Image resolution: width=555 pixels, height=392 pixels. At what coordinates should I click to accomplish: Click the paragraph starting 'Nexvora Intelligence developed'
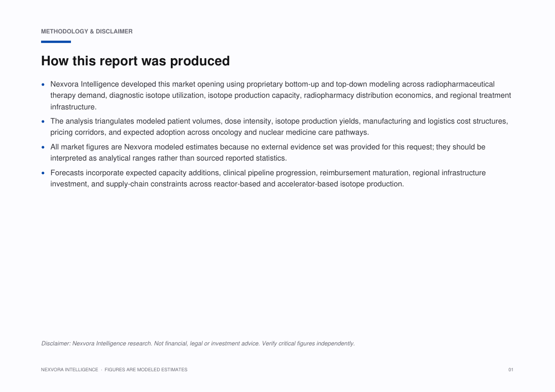point(281,96)
